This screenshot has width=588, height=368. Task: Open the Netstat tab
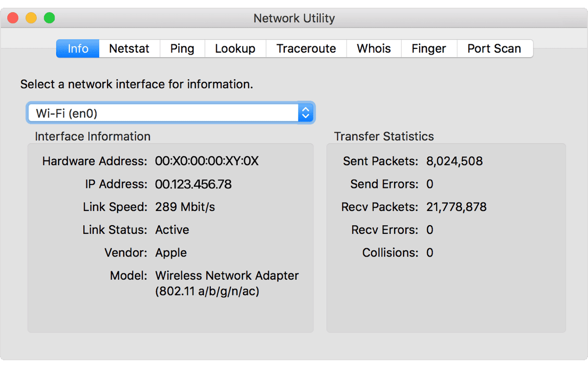(129, 49)
